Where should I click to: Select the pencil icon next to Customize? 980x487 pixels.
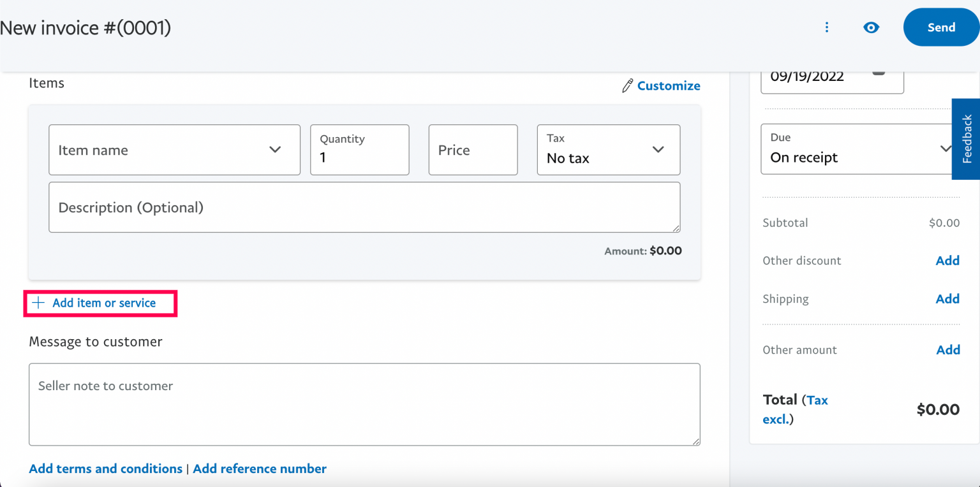coord(627,85)
